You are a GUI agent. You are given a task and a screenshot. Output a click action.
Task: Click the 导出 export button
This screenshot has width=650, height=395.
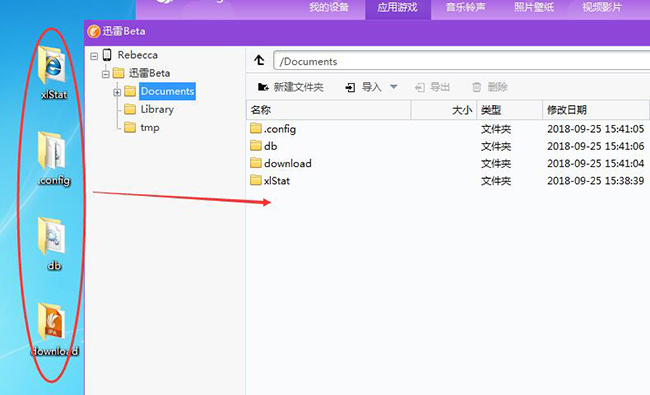(x=432, y=87)
